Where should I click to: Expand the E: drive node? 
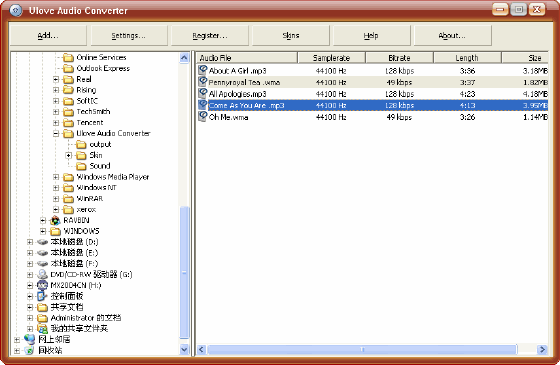click(30, 253)
